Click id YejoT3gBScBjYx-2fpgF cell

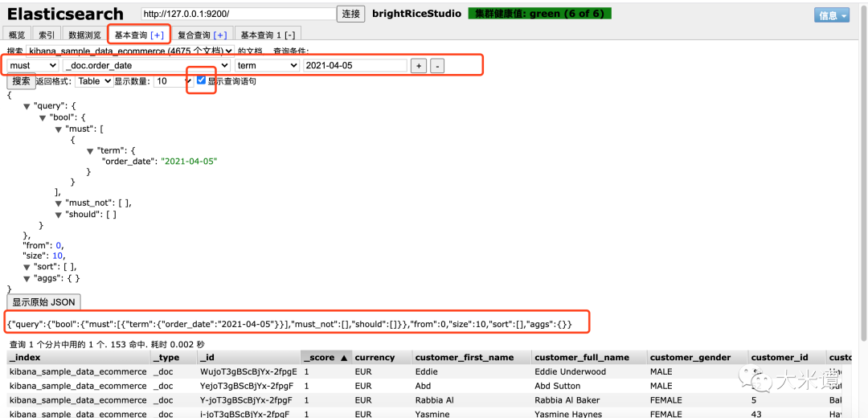249,386
